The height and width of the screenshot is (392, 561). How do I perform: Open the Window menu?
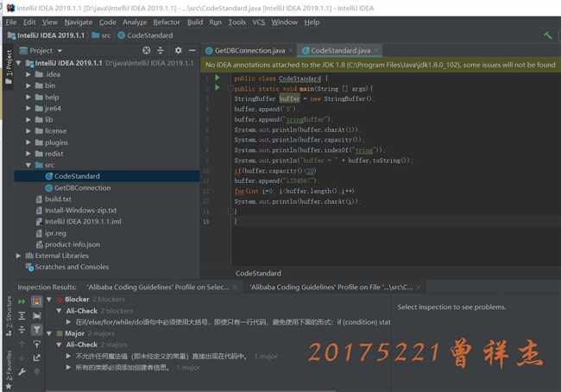click(284, 22)
